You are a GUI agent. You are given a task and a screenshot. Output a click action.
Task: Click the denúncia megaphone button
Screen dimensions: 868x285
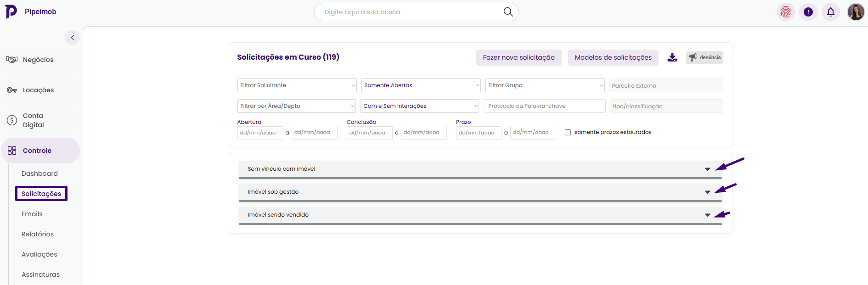pos(705,57)
